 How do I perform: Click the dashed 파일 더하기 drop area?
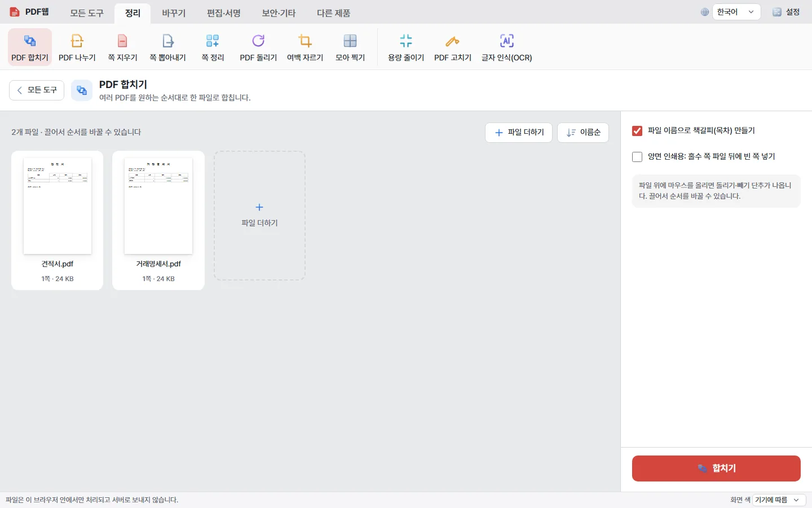point(259,216)
